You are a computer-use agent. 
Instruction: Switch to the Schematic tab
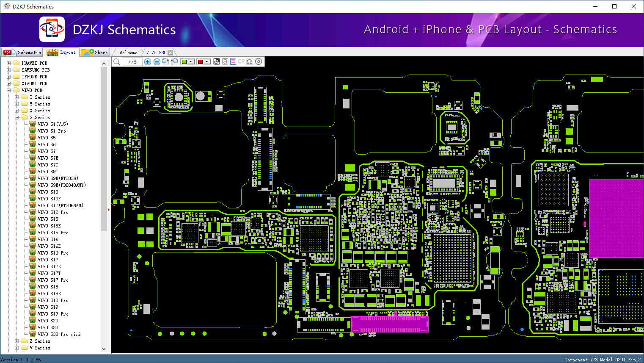[x=22, y=53]
